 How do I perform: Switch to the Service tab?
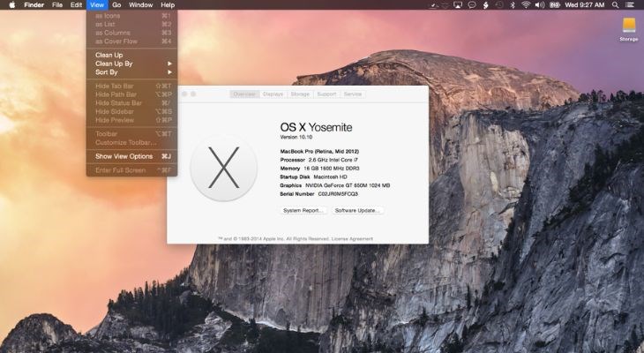click(353, 94)
